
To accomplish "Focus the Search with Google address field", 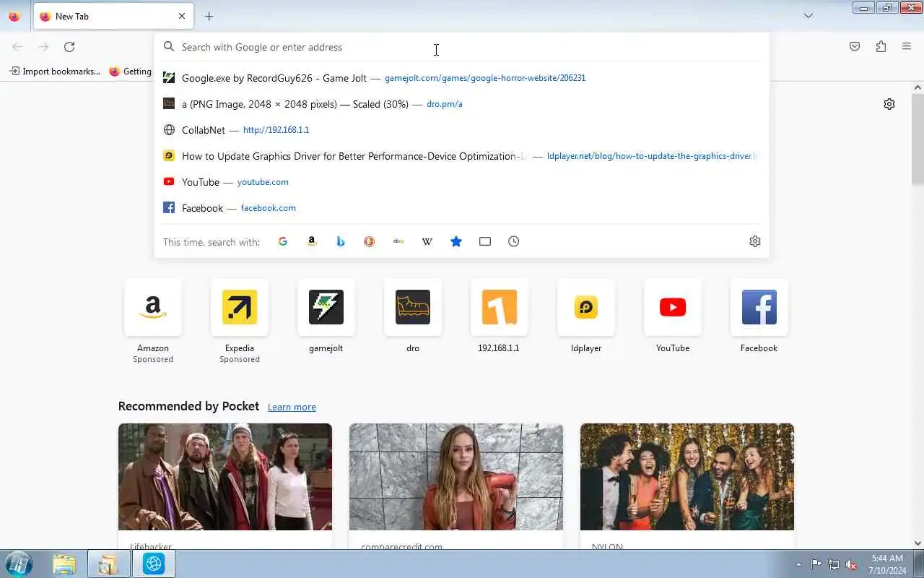I will click(x=461, y=47).
